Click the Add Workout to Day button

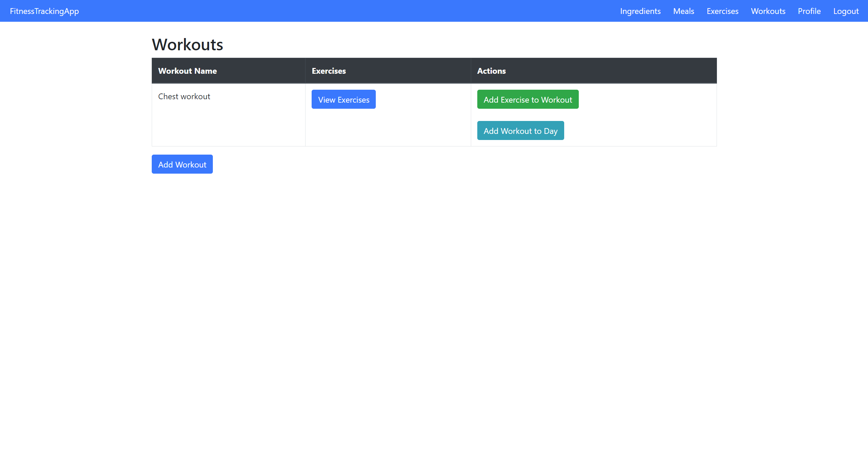520,130
